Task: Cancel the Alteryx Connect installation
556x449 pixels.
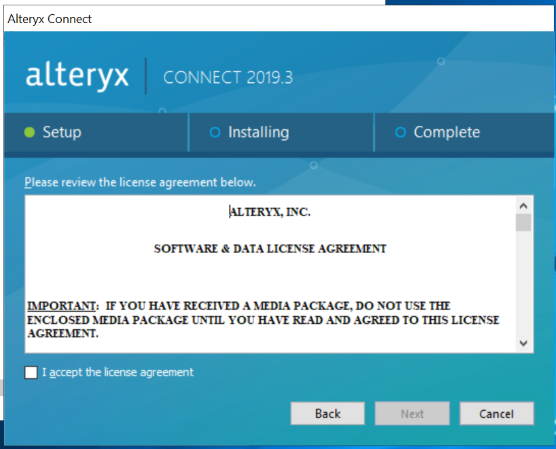Action: 496,414
